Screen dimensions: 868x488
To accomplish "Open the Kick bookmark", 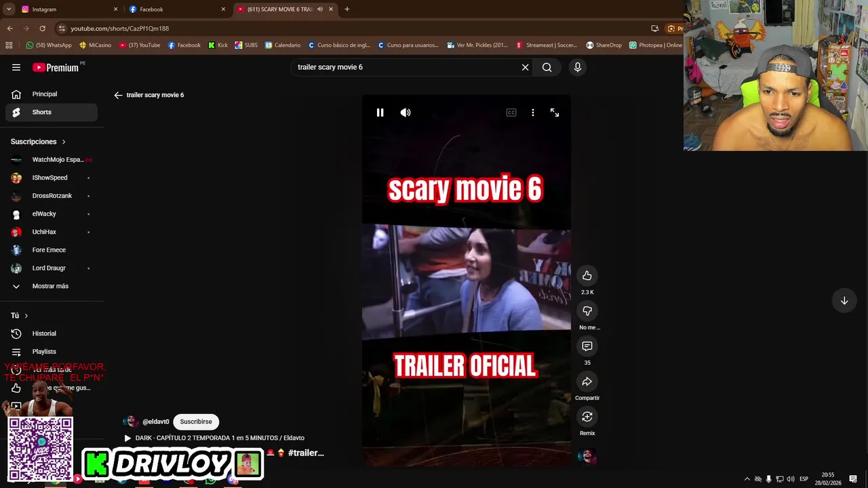I will 218,45.
